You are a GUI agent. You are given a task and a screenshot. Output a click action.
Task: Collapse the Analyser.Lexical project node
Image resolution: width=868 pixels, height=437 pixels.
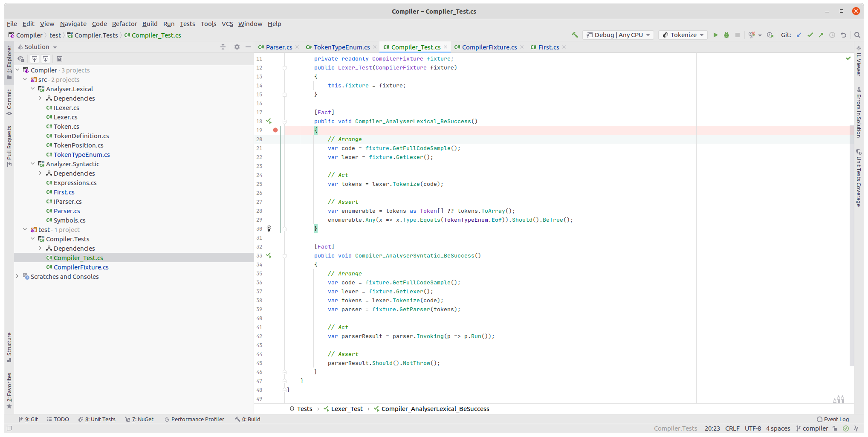(33, 89)
